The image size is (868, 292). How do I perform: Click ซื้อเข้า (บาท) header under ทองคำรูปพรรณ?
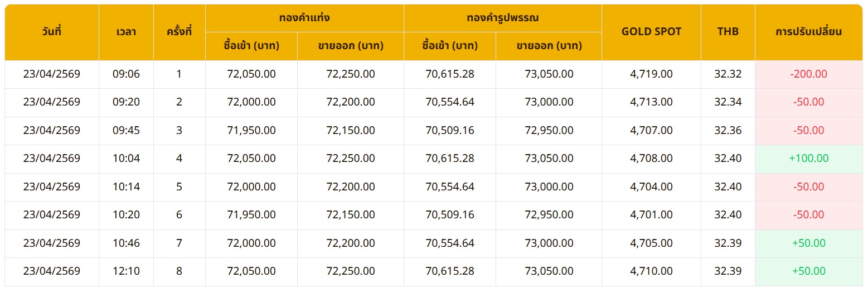coord(449,46)
